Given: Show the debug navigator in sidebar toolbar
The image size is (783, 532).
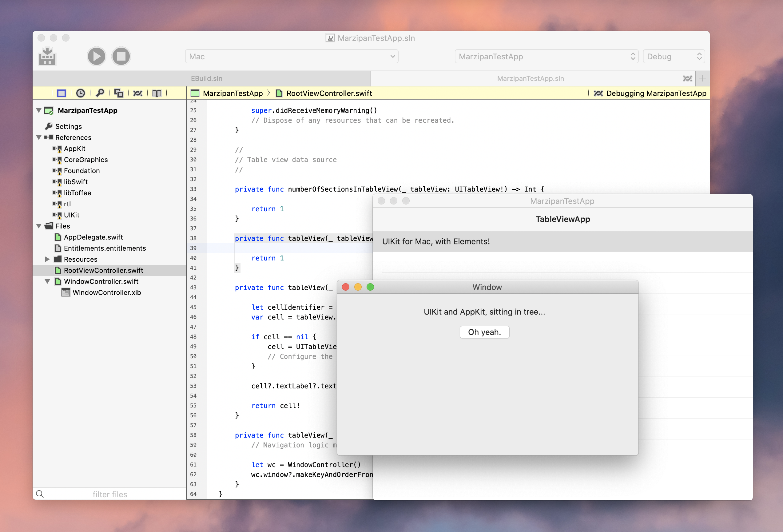Looking at the screenshot, I should click(x=138, y=93).
